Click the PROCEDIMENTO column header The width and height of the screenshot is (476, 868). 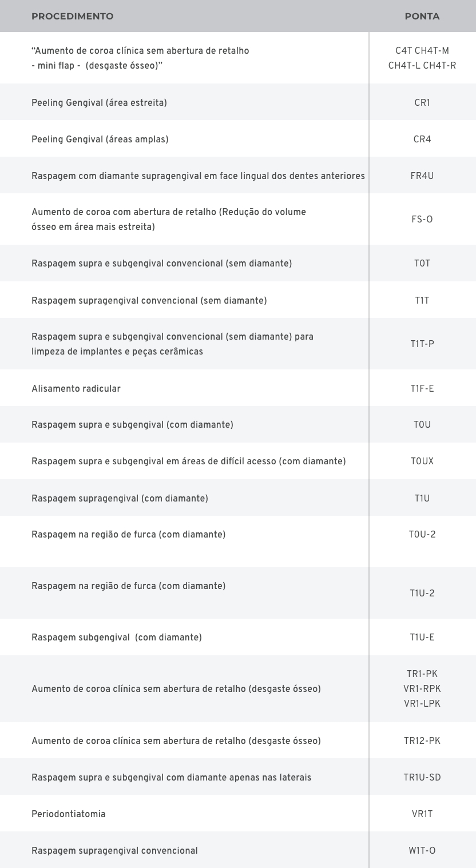click(x=72, y=16)
